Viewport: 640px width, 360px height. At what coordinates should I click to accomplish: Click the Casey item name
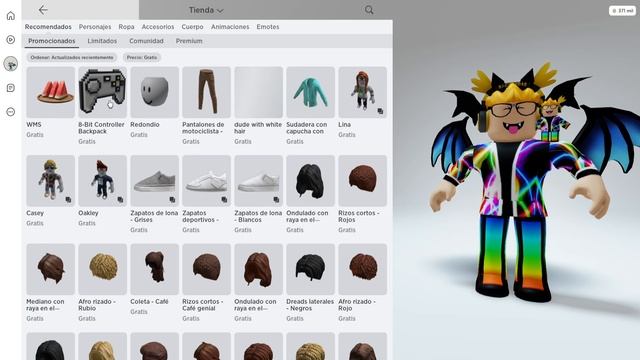[x=35, y=213]
